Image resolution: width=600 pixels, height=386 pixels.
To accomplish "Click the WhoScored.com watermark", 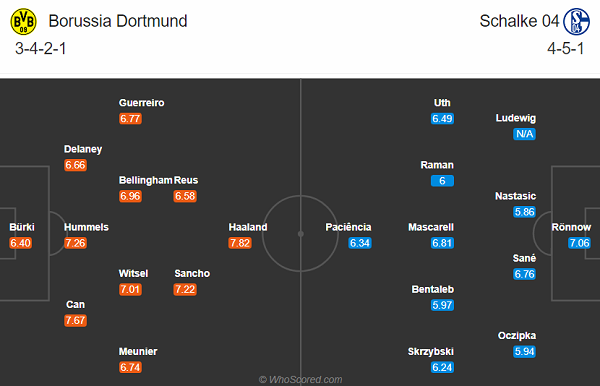I will point(300,379).
